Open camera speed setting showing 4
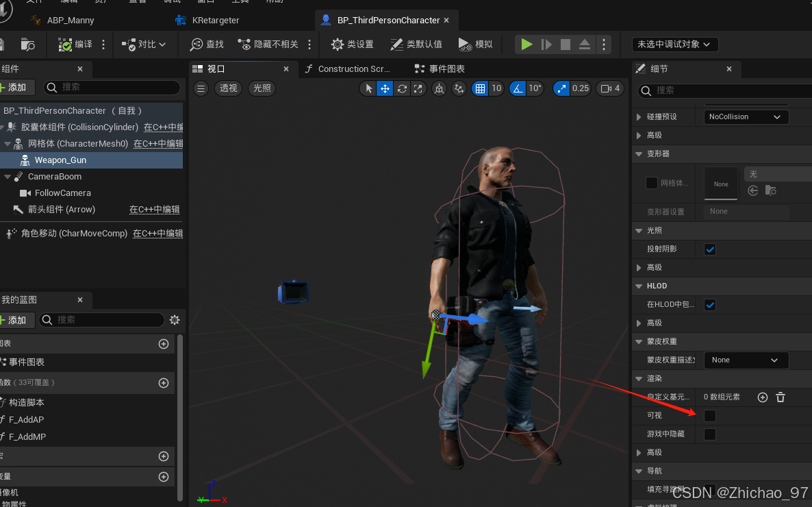The width and height of the screenshot is (812, 507). pos(611,88)
